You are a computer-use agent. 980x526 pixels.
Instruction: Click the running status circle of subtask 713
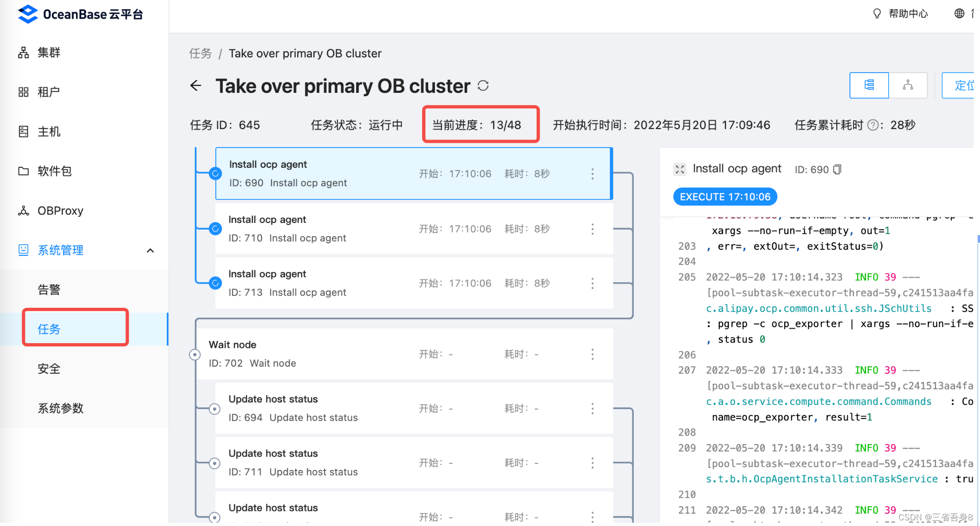point(215,283)
